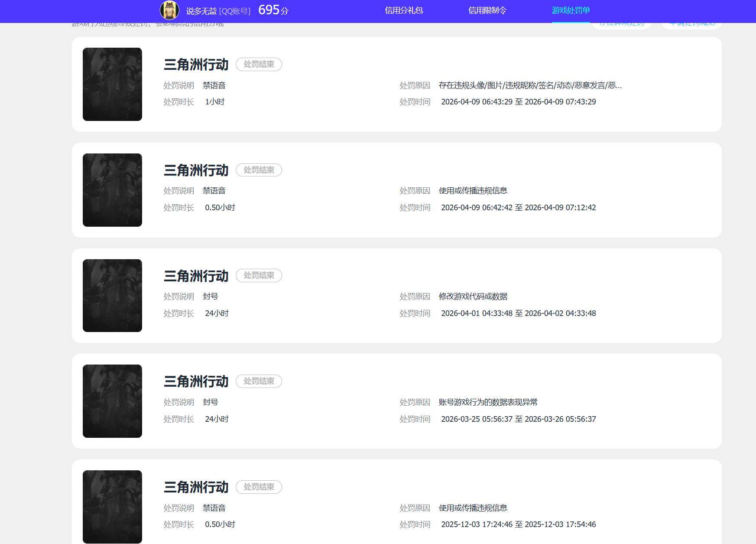
Task: Open the 信用分礼包 tab
Action: (404, 10)
